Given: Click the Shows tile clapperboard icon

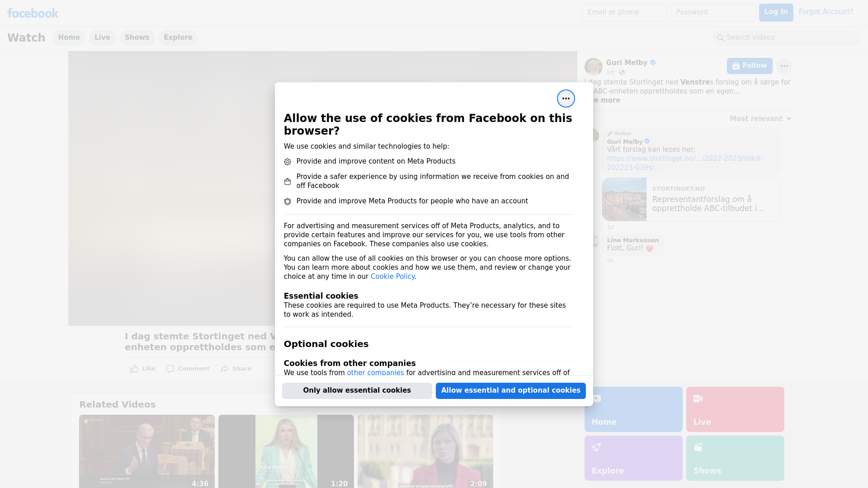Looking at the screenshot, I should [x=698, y=447].
